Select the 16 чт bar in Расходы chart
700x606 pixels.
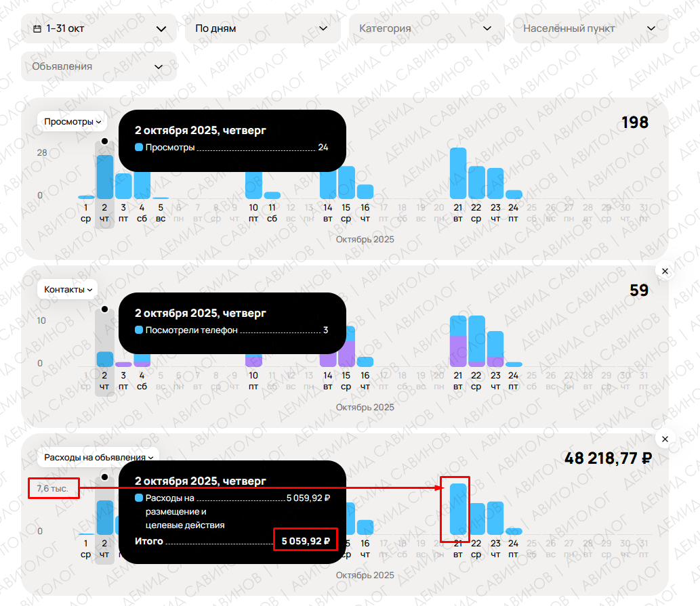365,527
